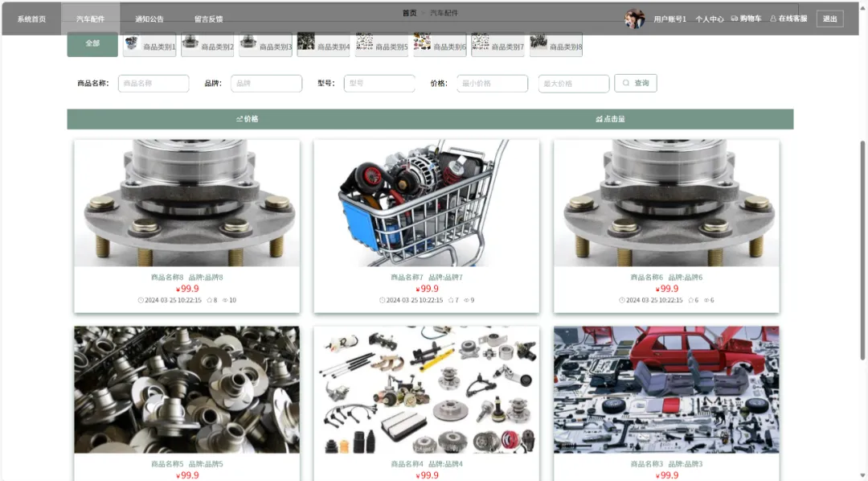Filter by 商品类别5
This screenshot has height=481, width=868.
(382, 44)
